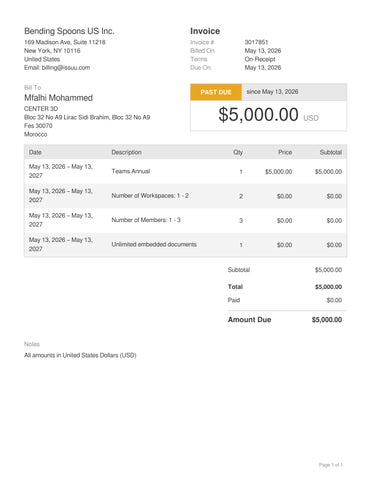This screenshot has width=371, height=480.
Task: Click the Mfalhi Mohammed customer name
Action: coord(58,98)
